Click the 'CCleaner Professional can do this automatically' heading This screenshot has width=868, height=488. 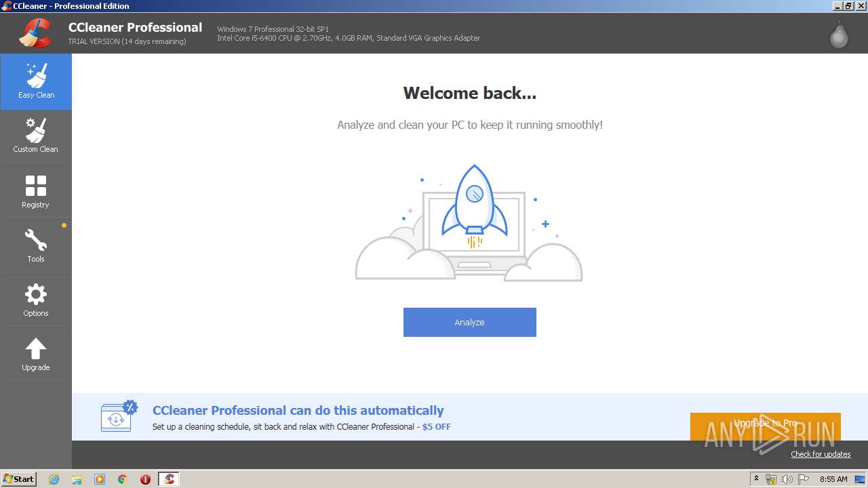[x=298, y=410]
